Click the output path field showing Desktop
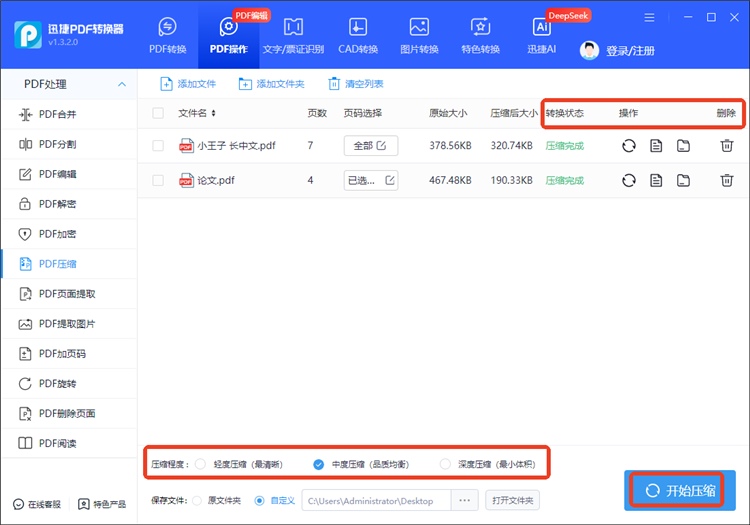 point(376,499)
